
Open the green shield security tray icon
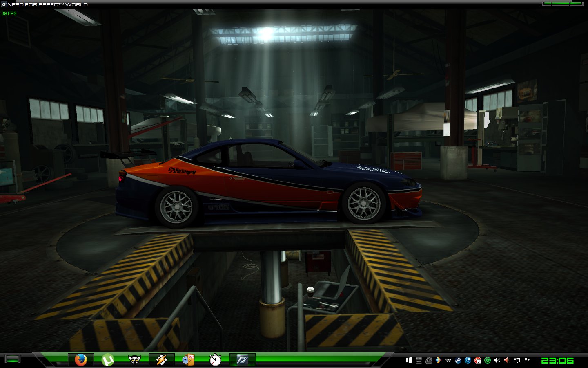488,360
